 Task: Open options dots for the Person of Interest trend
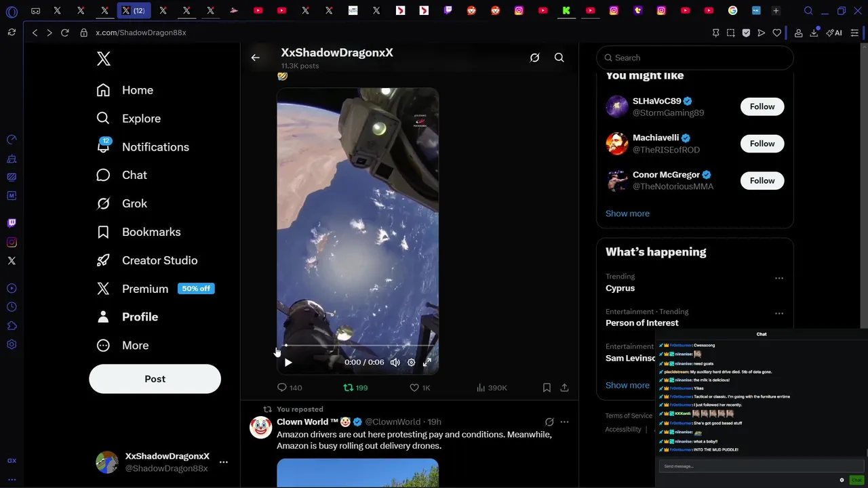779,313
